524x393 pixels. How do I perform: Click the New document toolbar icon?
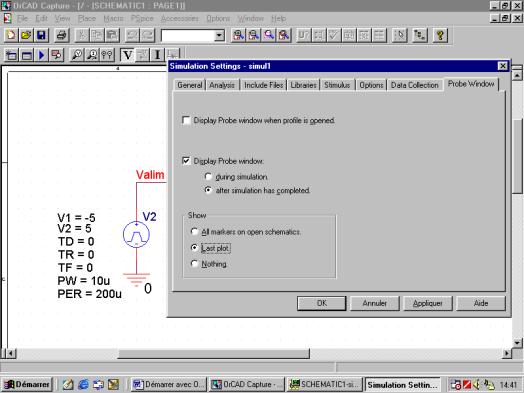(11, 35)
